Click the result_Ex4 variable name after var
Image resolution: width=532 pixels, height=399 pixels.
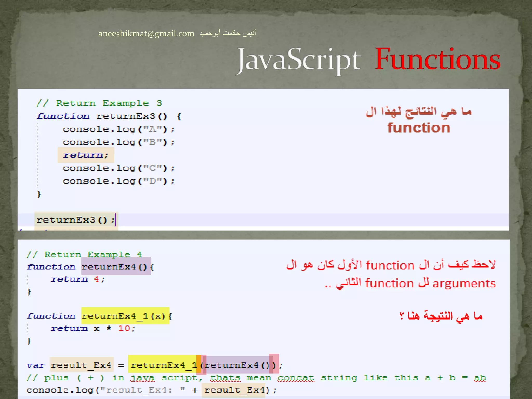81,365
